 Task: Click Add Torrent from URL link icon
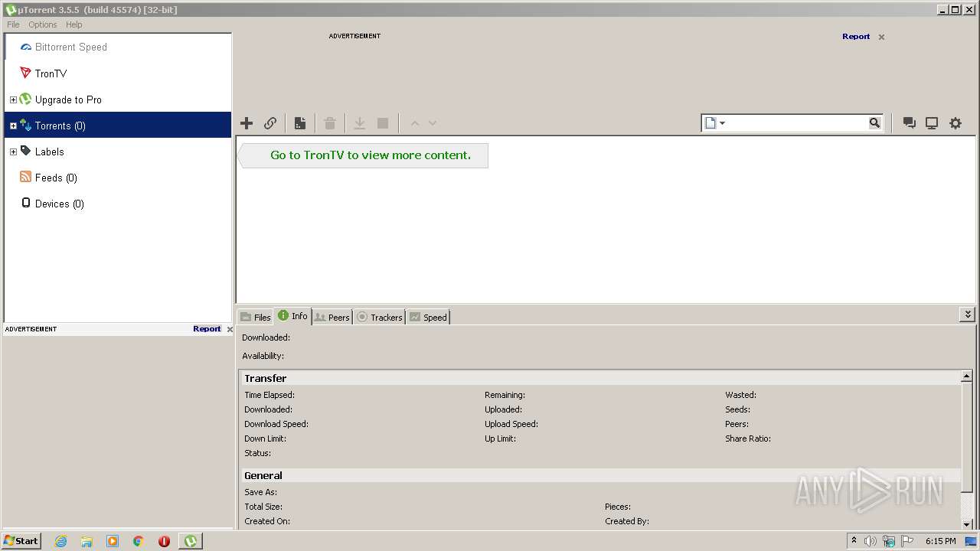pos(270,123)
